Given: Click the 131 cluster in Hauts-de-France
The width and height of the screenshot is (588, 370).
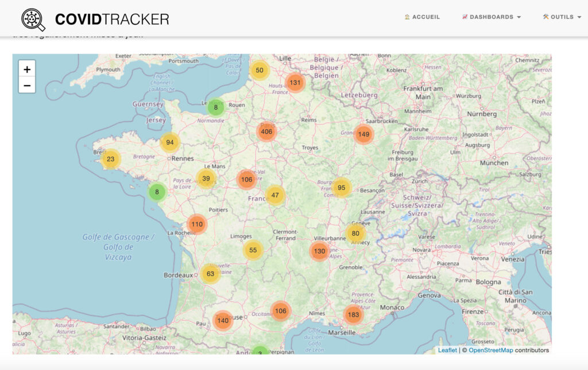Looking at the screenshot, I should tap(295, 83).
